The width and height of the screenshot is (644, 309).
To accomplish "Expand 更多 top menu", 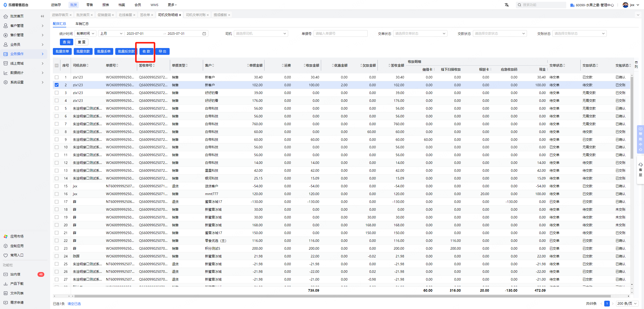I will 172,5.
